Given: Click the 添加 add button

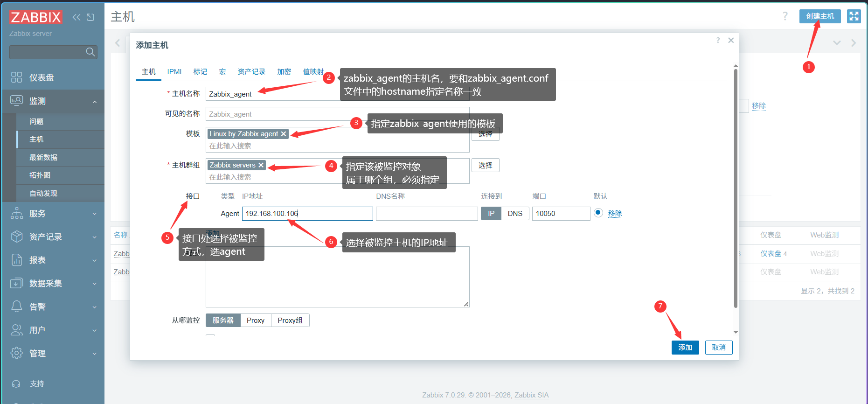Looking at the screenshot, I should click(685, 348).
